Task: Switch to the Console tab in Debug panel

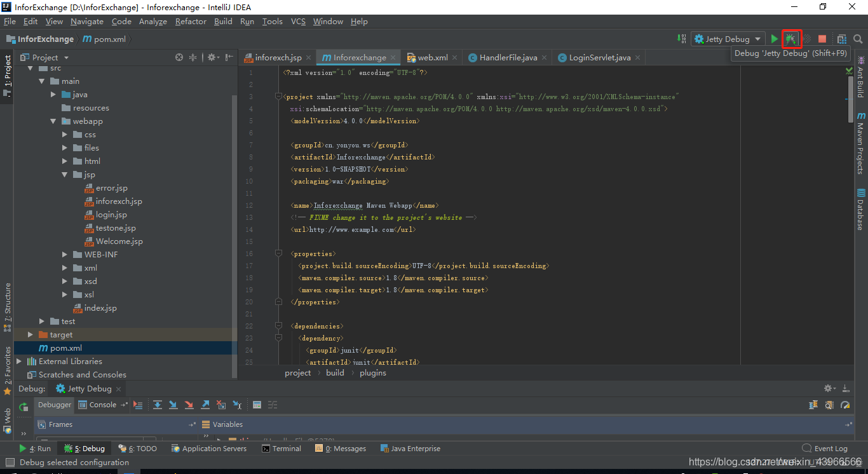Action: pos(98,405)
